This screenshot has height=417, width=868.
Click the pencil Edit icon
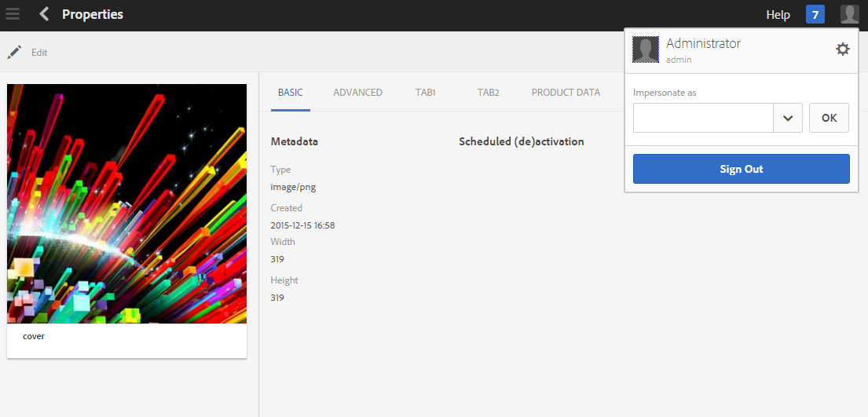tap(14, 53)
